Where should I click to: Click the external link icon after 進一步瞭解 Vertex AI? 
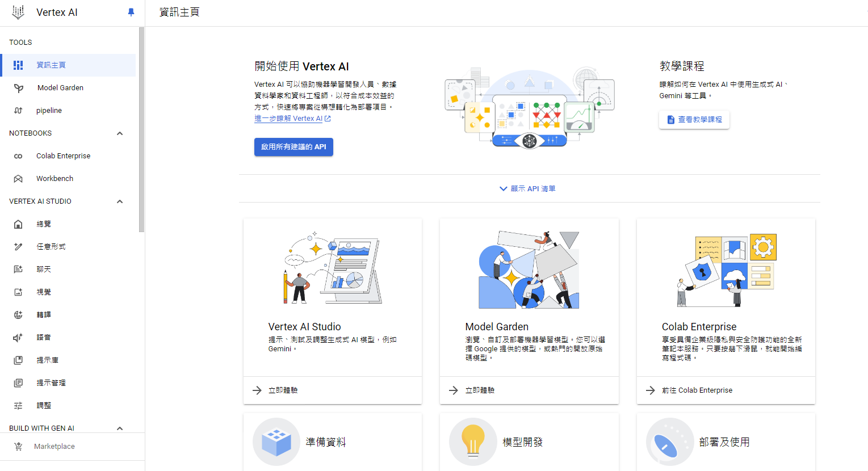[x=328, y=119]
